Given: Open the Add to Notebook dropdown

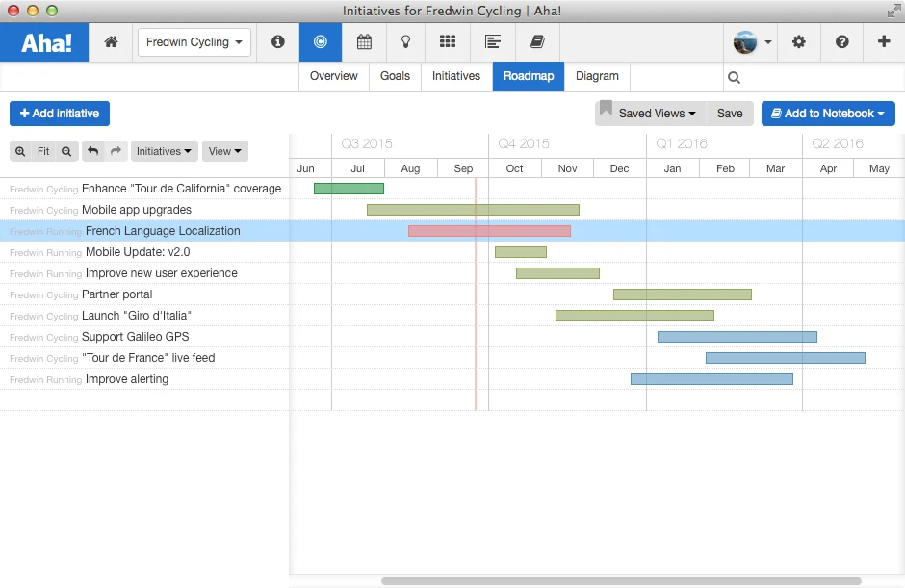Looking at the screenshot, I should point(828,114).
